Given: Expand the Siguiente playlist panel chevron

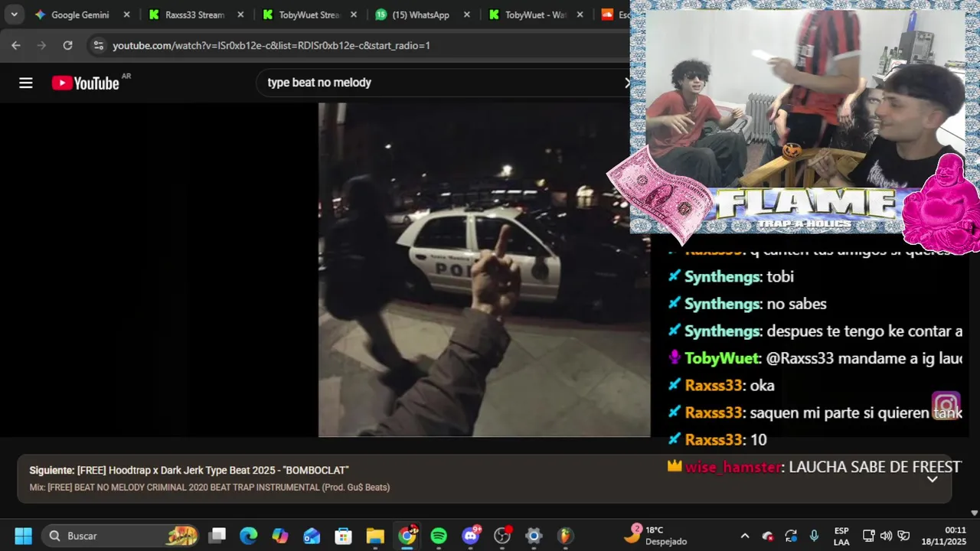Looking at the screenshot, I should coord(933,479).
